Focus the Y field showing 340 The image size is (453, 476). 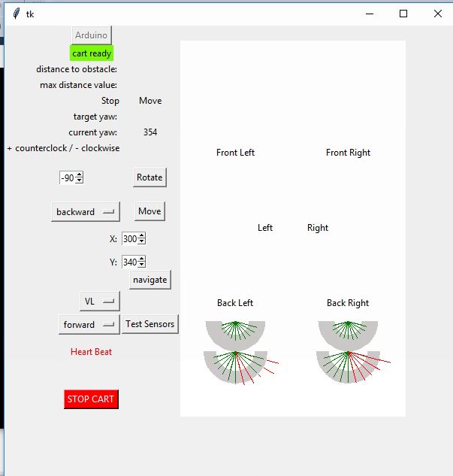[130, 262]
